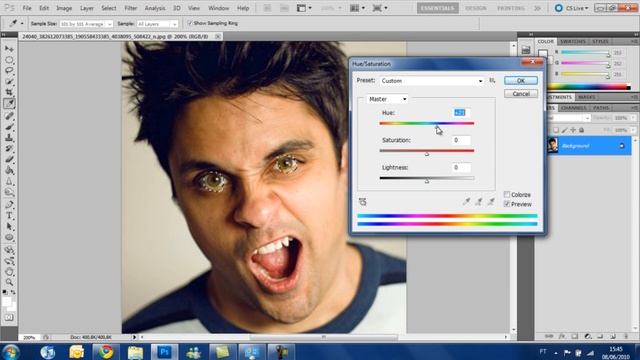Select the Hand tool
Viewport: 640px width, 360px height.
pos(9,271)
